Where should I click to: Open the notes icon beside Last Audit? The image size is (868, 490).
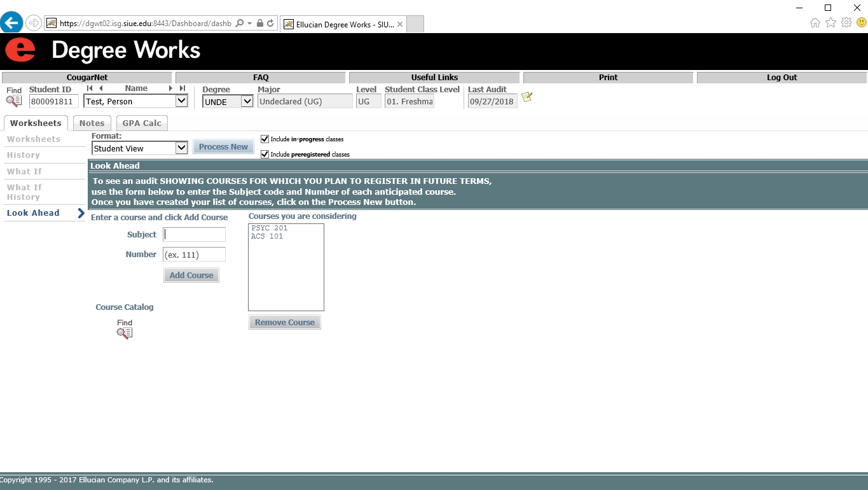(x=527, y=97)
